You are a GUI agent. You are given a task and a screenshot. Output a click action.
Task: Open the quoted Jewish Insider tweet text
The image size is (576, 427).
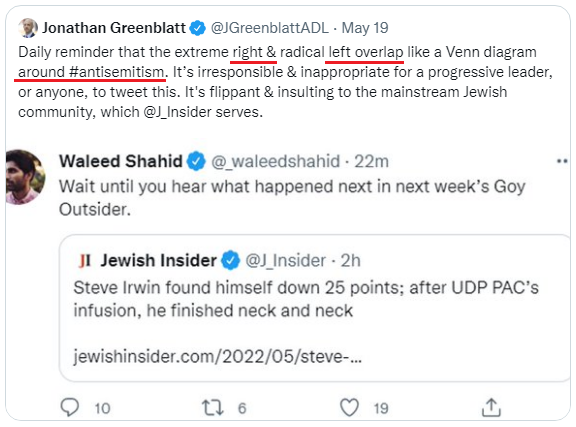pos(306,299)
